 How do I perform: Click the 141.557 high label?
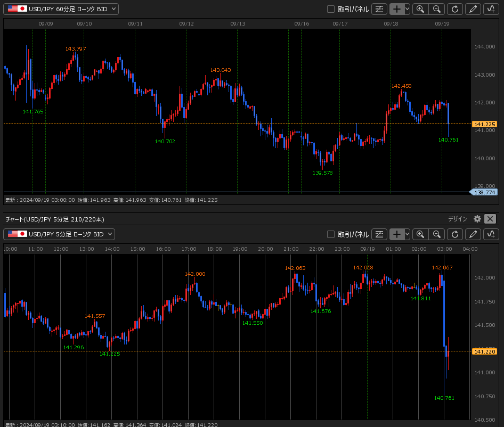pos(95,316)
